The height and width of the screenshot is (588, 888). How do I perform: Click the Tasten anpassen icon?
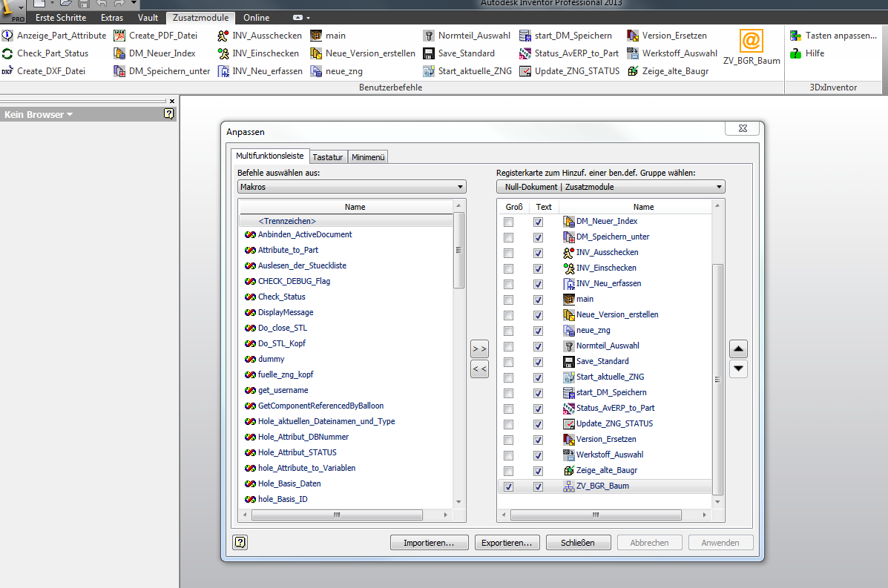pyautogui.click(x=795, y=35)
